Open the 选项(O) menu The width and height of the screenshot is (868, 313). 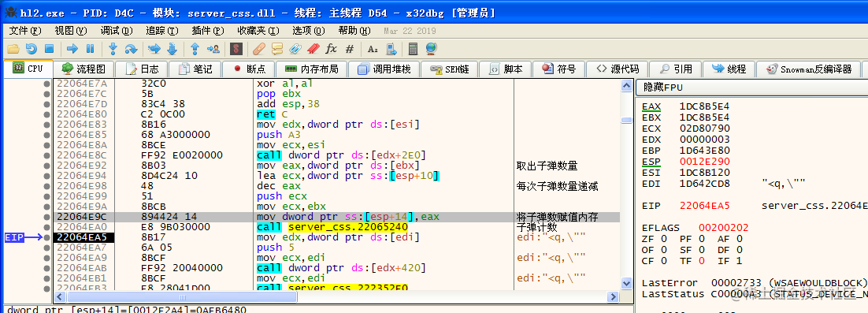click(x=309, y=31)
